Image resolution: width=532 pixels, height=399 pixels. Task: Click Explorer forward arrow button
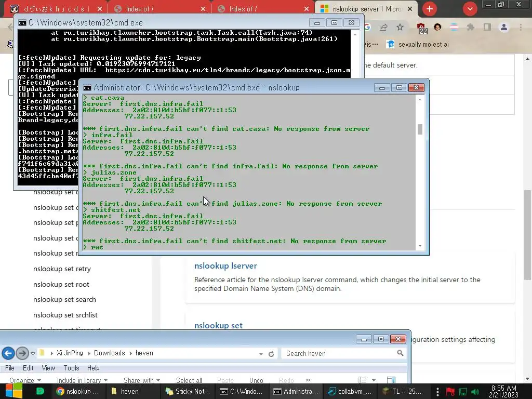point(22,353)
